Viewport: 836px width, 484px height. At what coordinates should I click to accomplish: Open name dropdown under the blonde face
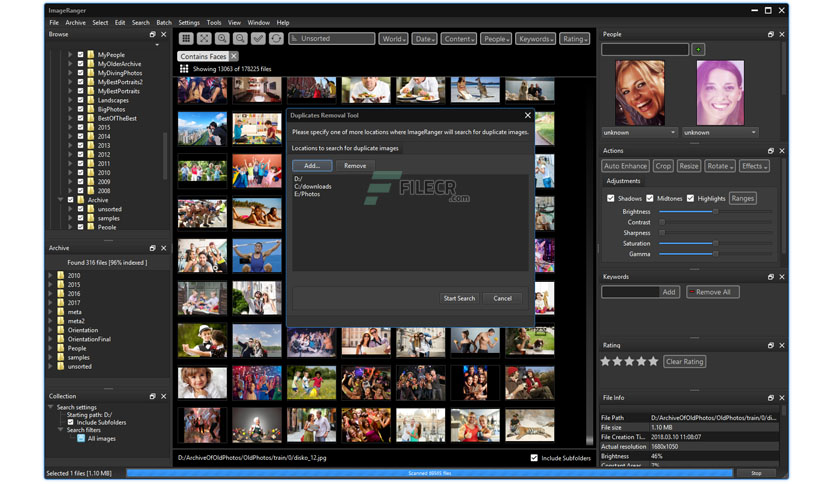click(x=640, y=132)
